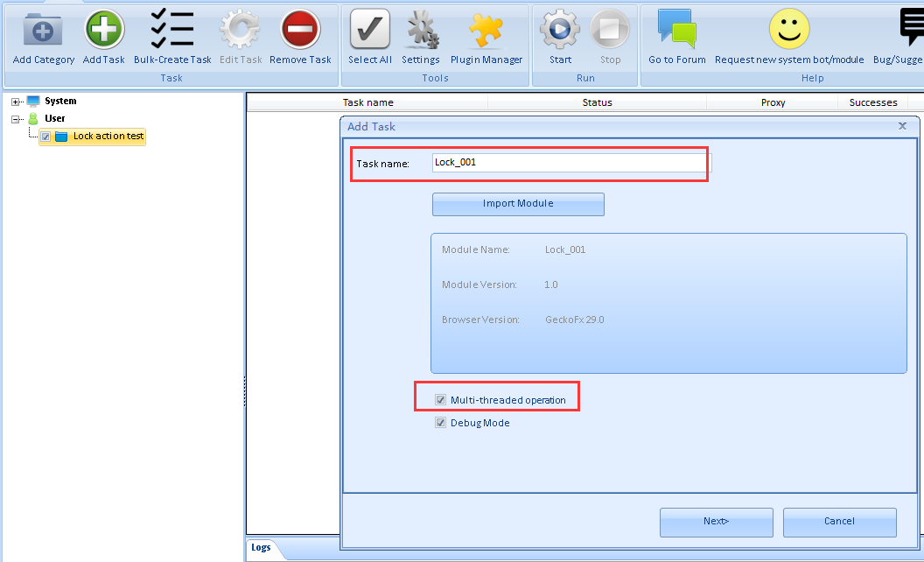The image size is (924, 562).
Task: Open the Plugin Manager puzzle icon
Action: pos(486,31)
